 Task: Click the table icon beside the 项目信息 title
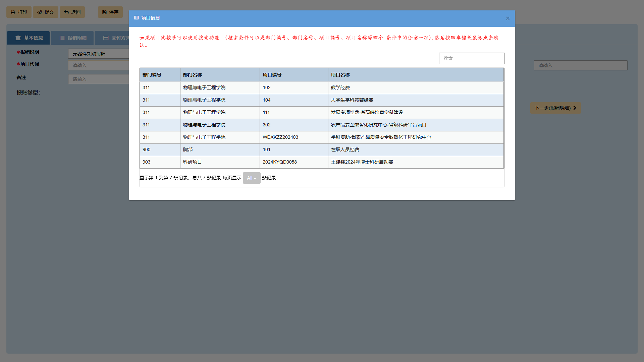click(x=136, y=18)
